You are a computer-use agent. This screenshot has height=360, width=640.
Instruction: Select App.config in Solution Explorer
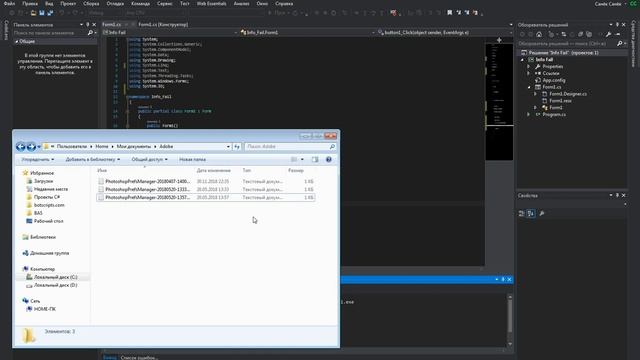(554, 80)
